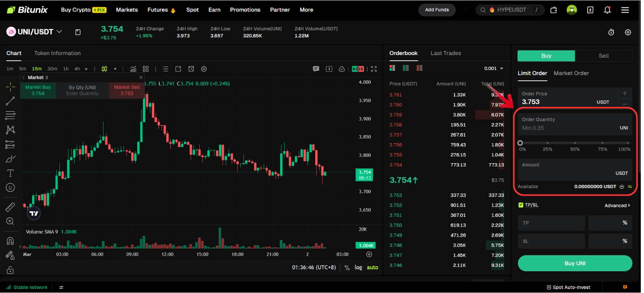Open the 0.001 orderbook precision dropdown
Image resolution: width=644 pixels, height=293 pixels.
pyautogui.click(x=494, y=68)
